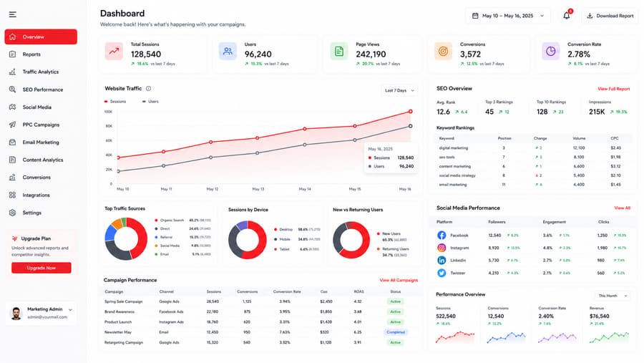Open Email Marketing in the sidebar

pos(41,142)
